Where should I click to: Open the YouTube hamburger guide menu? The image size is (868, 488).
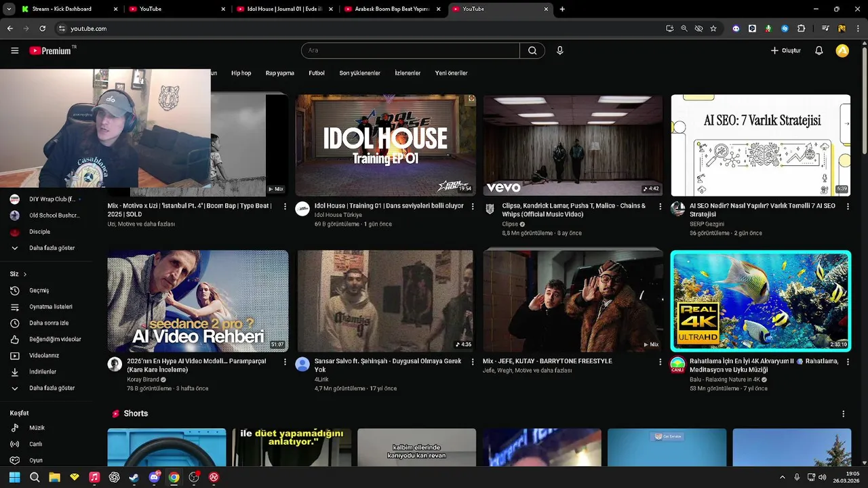click(x=14, y=50)
